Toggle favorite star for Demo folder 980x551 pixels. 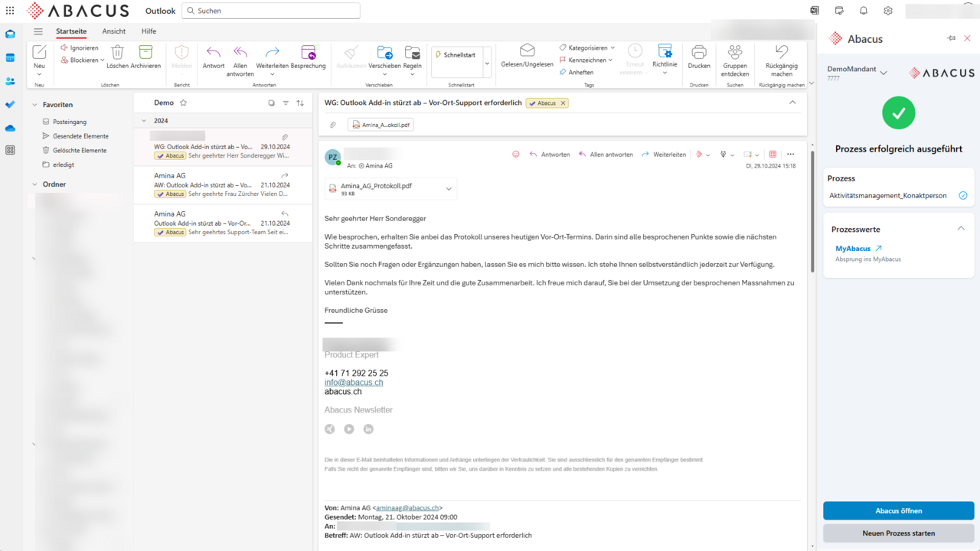(183, 103)
